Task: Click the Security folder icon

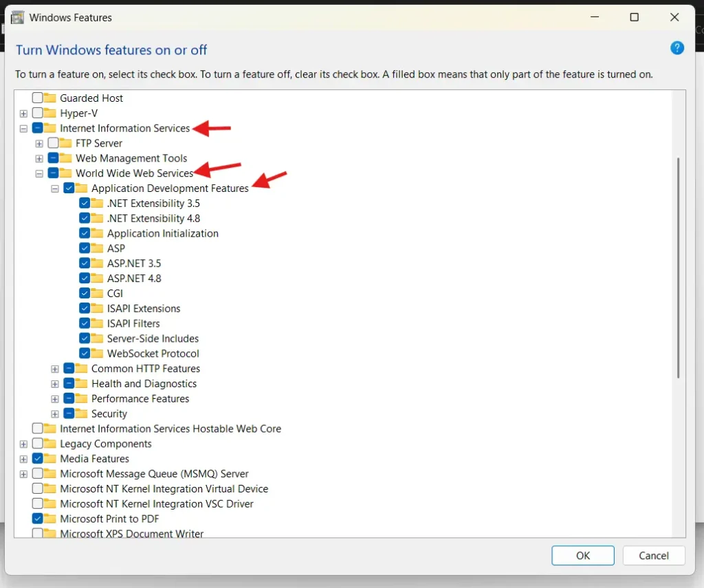Action: 81,413
